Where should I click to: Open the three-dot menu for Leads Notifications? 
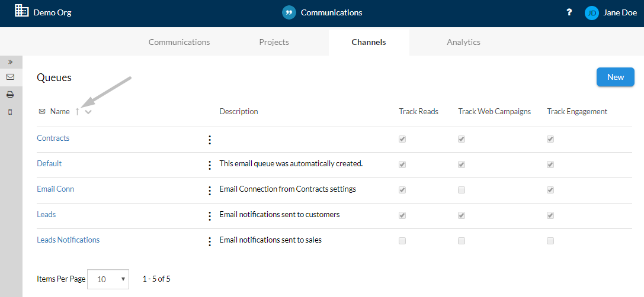tap(210, 241)
